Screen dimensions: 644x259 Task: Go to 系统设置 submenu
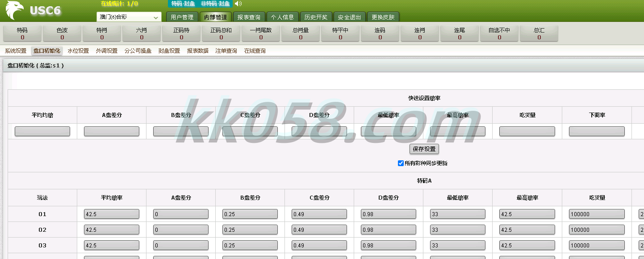(16, 51)
